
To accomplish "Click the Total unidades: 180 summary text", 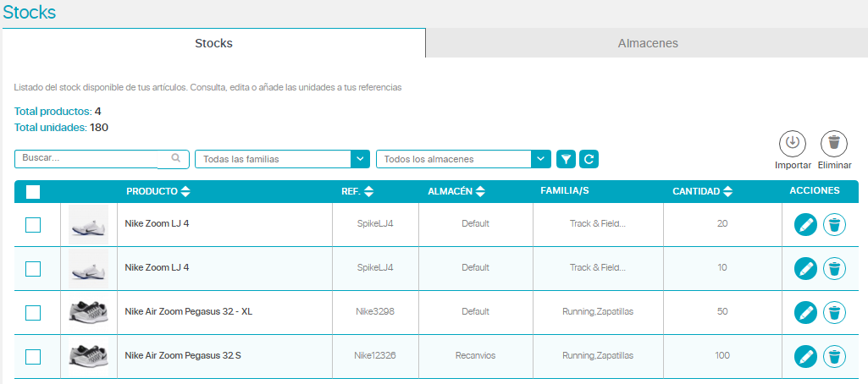I will click(61, 128).
